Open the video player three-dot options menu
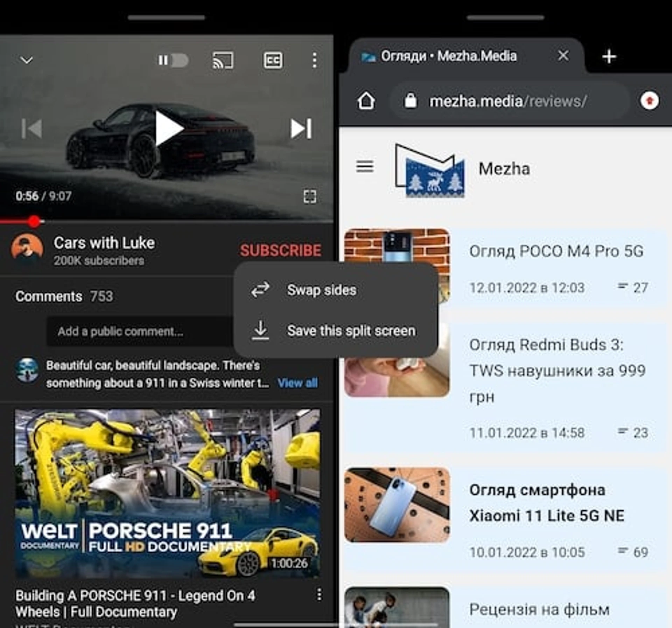 click(314, 60)
